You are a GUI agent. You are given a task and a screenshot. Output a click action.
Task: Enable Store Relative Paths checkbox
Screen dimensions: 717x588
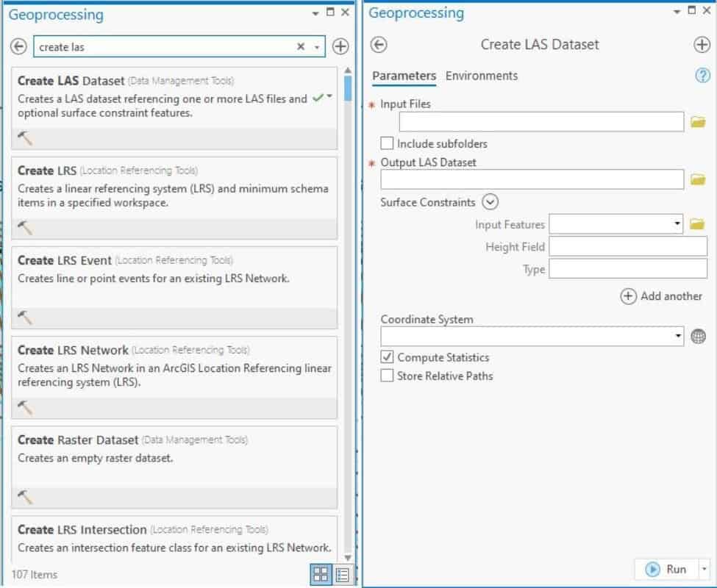point(387,376)
